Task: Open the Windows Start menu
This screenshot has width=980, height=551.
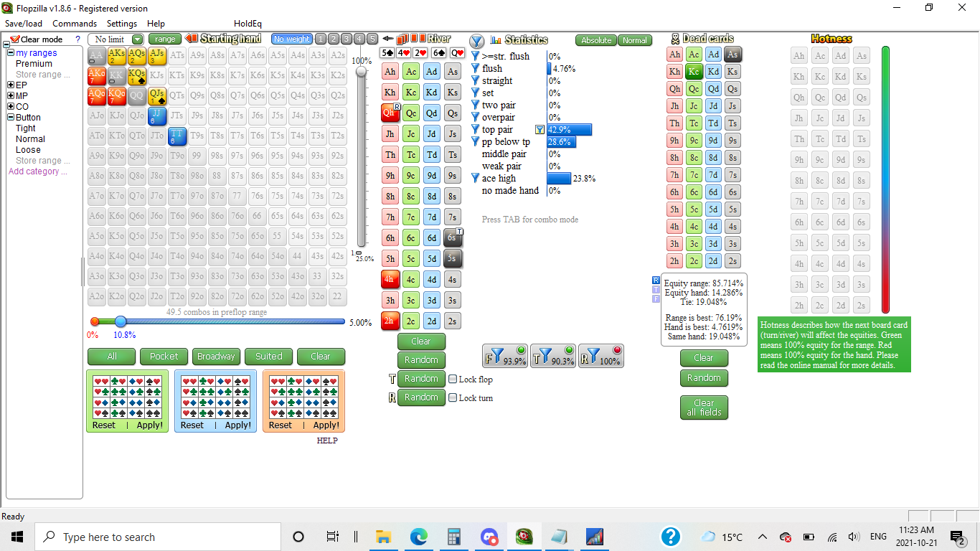Action: point(17,536)
